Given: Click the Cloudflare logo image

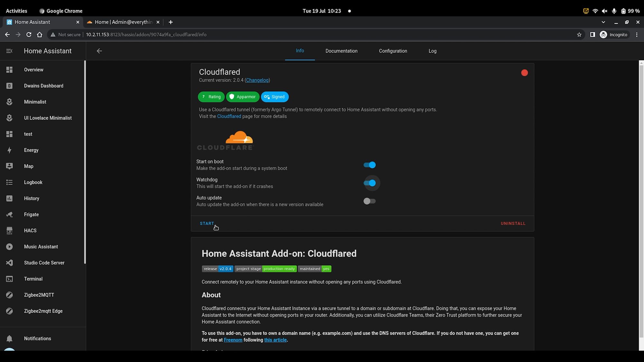Looking at the screenshot, I should [225, 141].
